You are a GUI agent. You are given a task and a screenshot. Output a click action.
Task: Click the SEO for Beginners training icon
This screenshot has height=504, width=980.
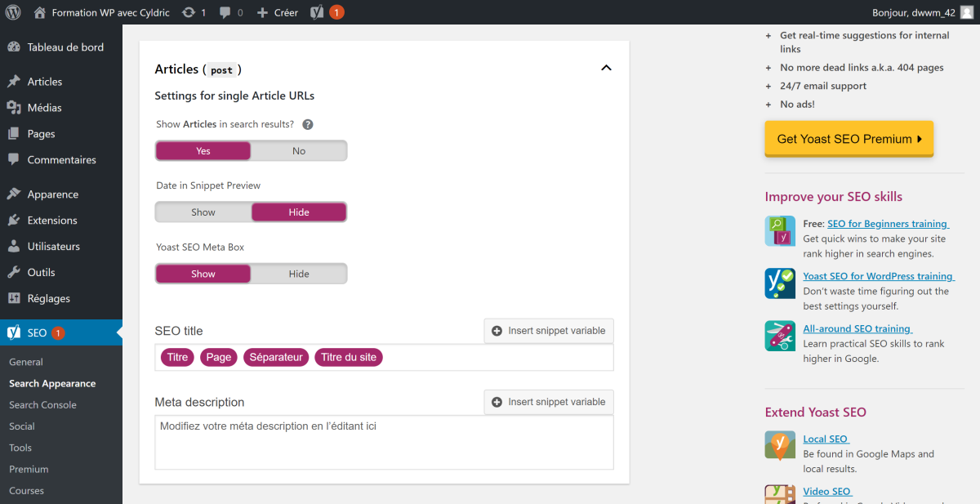780,231
